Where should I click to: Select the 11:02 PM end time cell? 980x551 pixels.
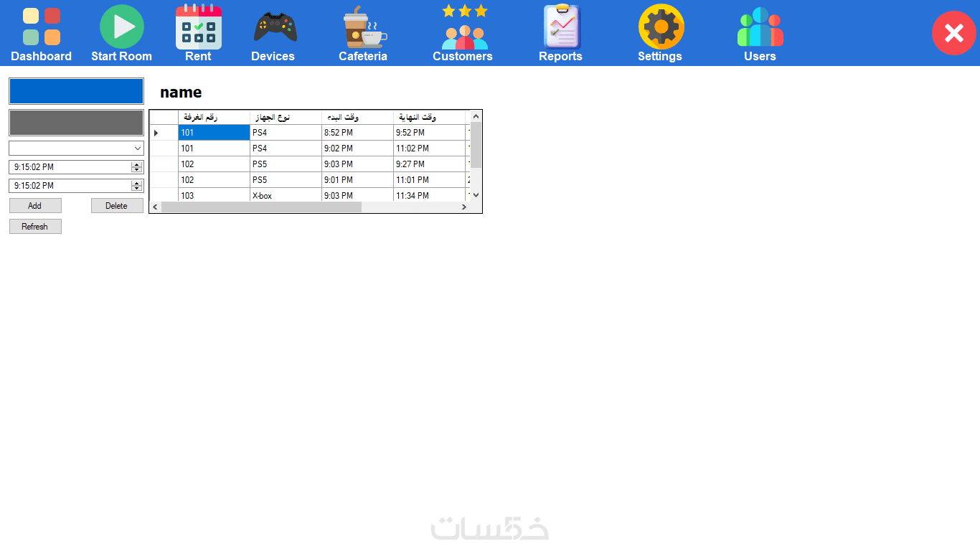[x=429, y=149]
